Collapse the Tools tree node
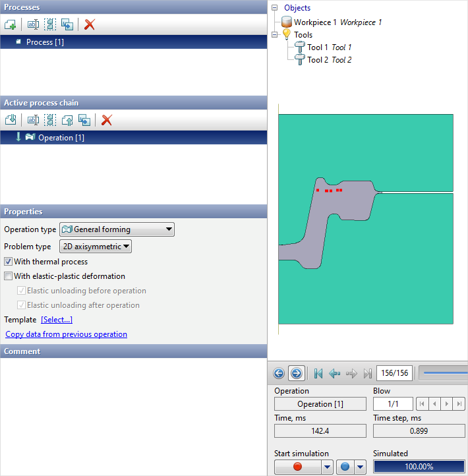The image size is (468, 476). (275, 34)
